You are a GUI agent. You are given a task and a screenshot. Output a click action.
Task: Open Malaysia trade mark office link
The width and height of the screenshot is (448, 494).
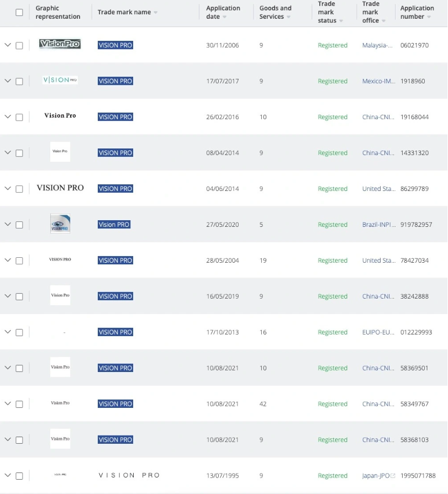377,45
